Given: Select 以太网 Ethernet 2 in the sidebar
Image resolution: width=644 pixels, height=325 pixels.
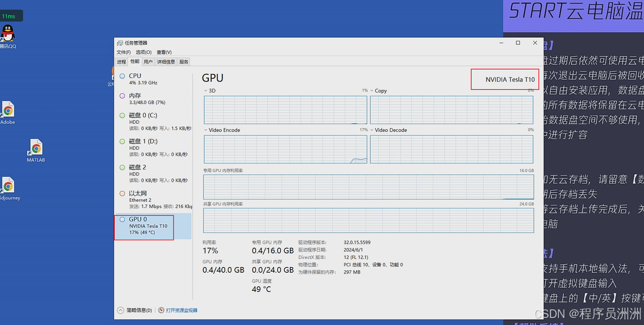Looking at the screenshot, I should pos(153,200).
